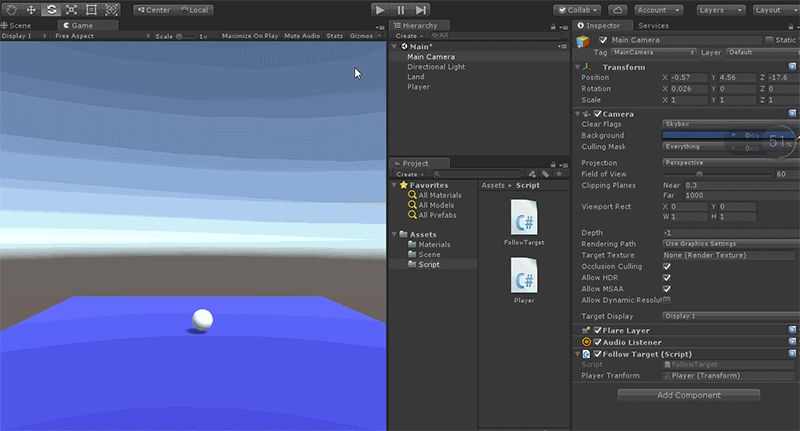Select the Rotate tool

pos(51,10)
